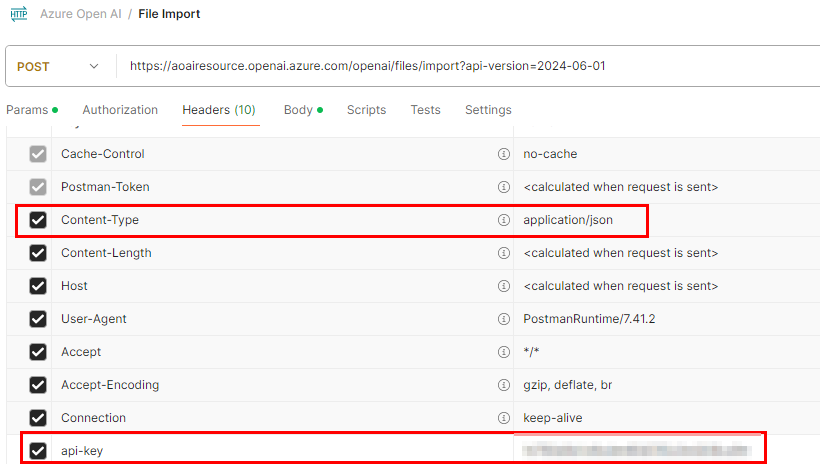Click the blurred api-key value field

pyautogui.click(x=636, y=450)
